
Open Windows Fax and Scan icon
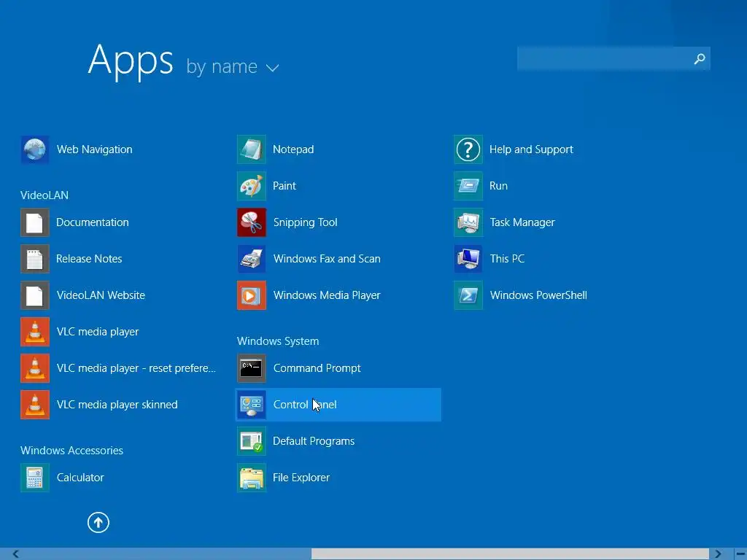pos(252,259)
